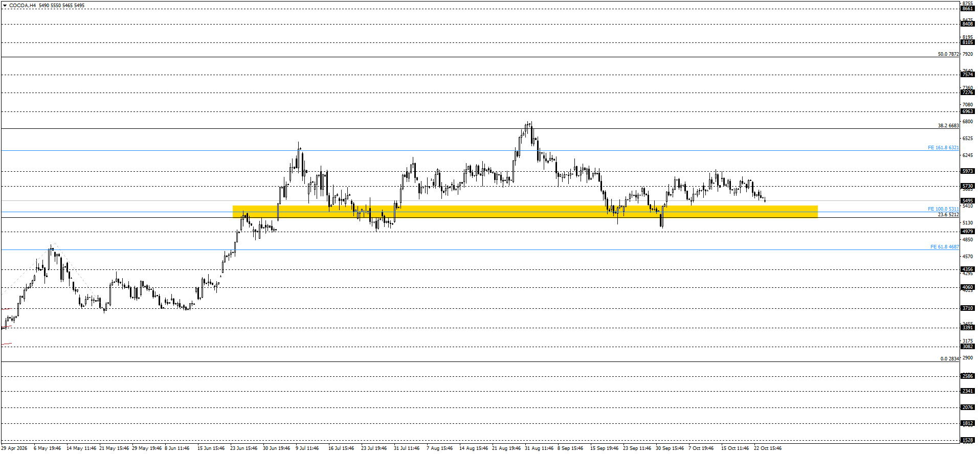This screenshot has width=980, height=454.
Task: Click the 1528 price level tag
Action: 968,440
